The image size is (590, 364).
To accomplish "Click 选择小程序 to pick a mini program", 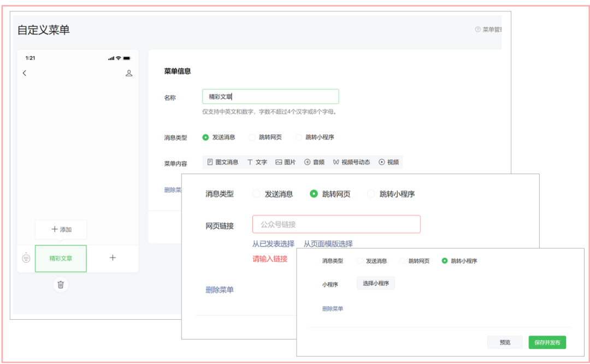I will [x=375, y=283].
